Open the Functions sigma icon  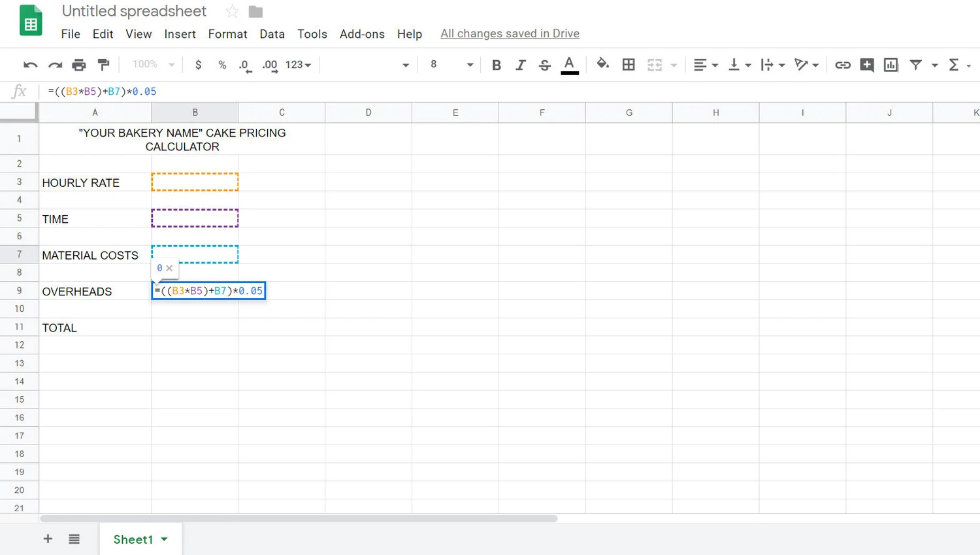tap(953, 65)
